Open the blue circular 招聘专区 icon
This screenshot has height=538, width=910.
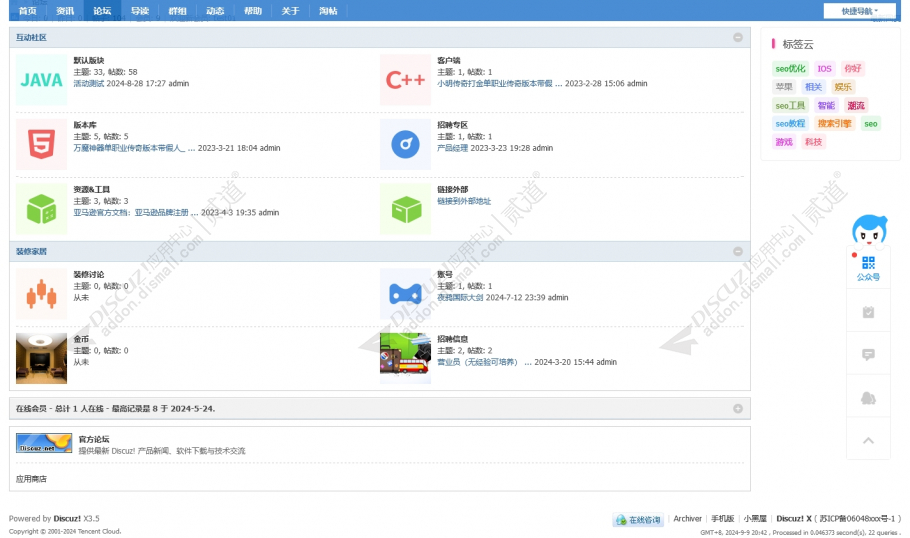click(405, 145)
